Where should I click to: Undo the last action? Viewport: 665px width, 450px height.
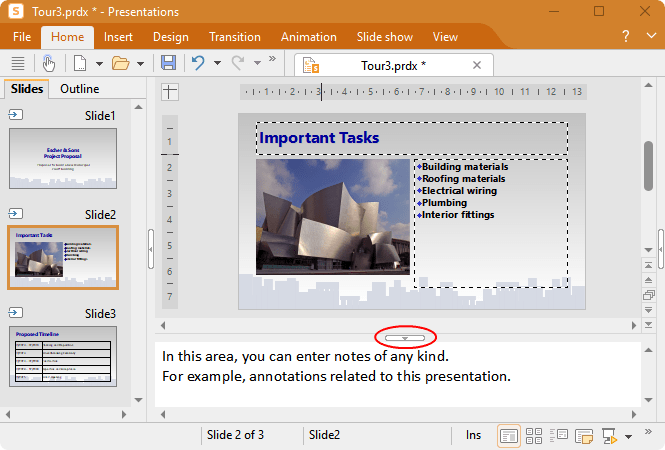[x=198, y=63]
